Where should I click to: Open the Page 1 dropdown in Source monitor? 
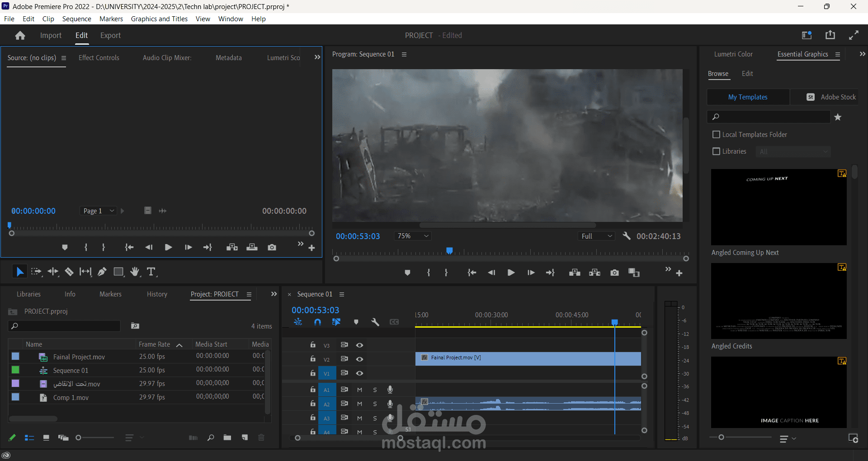(x=98, y=211)
